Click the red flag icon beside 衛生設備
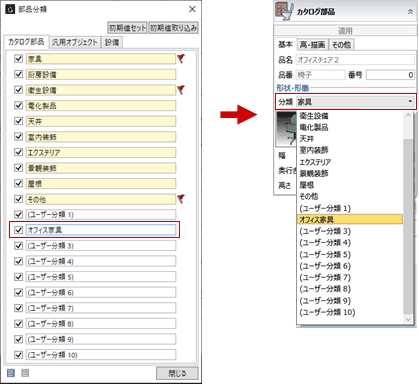This screenshot has height=384, width=419. 181,90
